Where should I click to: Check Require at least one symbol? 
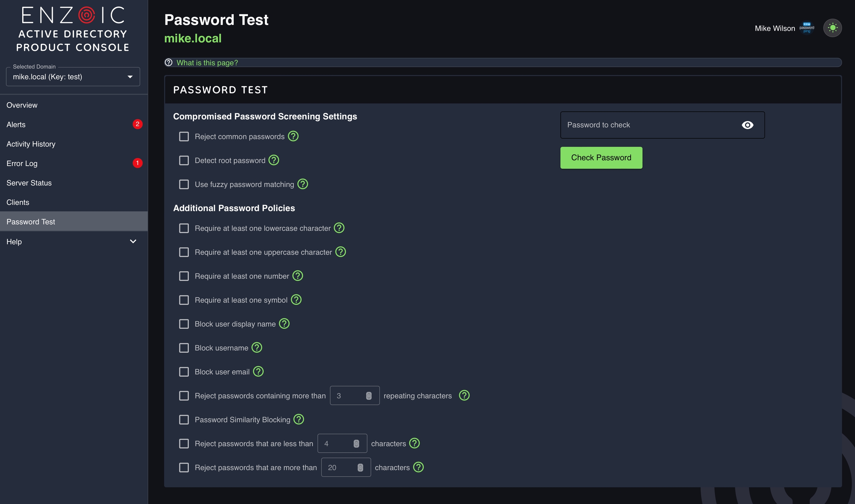point(184,300)
